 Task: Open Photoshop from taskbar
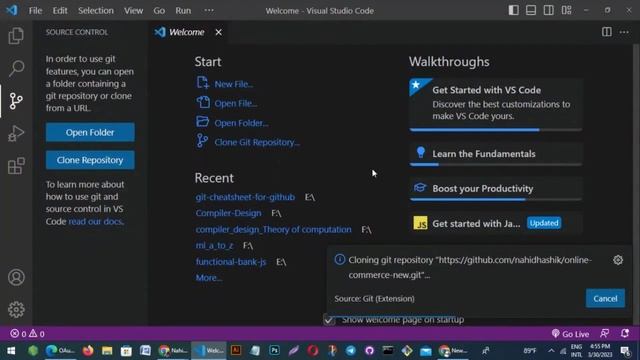coord(274,351)
